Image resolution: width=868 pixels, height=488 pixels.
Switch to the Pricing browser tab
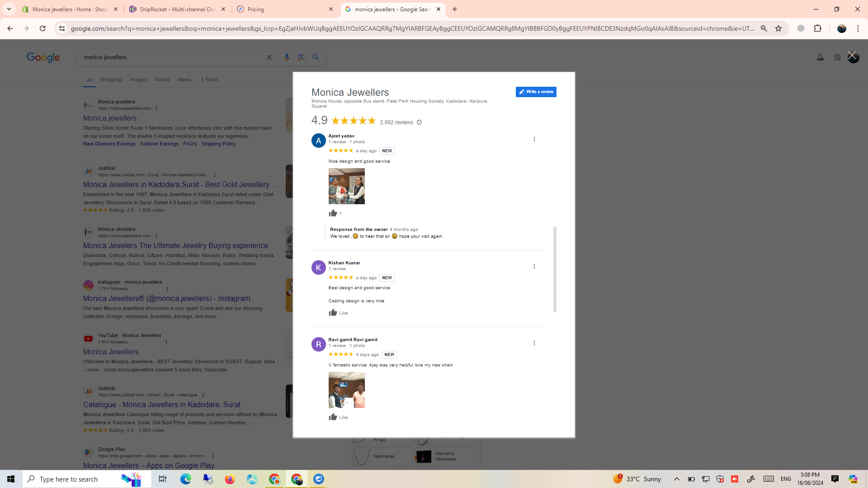click(285, 9)
